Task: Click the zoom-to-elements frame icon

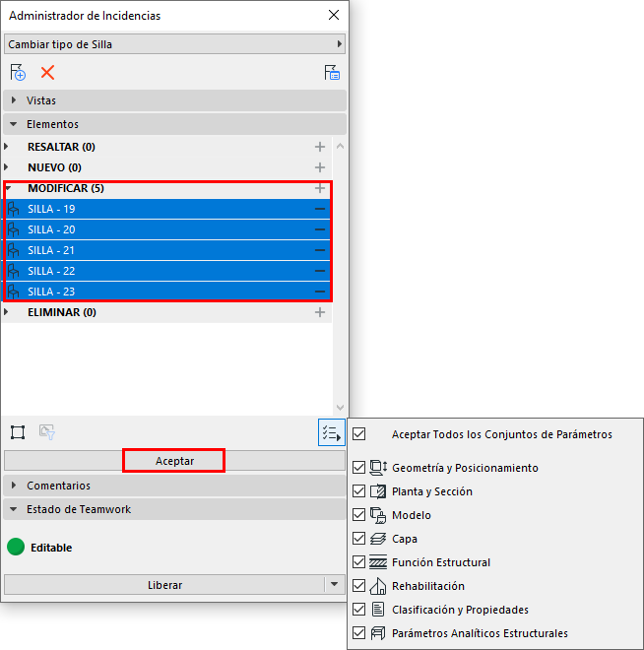Action: coord(18,432)
